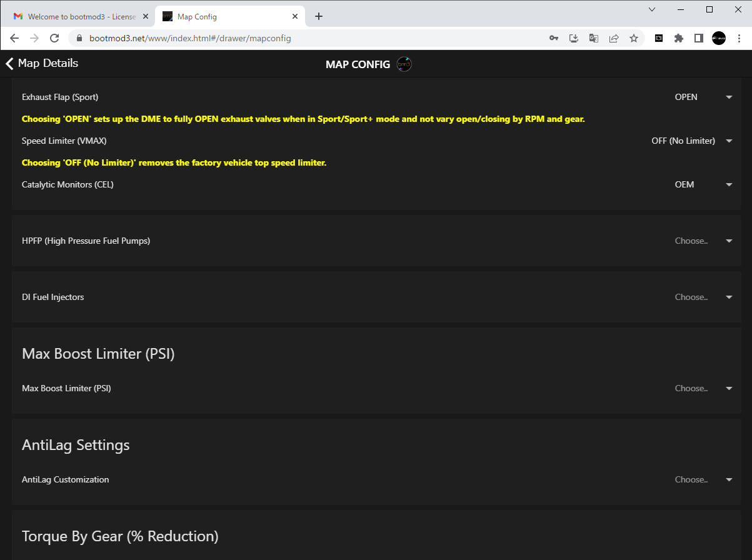
Task: Close the Map Config browser tab
Action: (x=294, y=17)
